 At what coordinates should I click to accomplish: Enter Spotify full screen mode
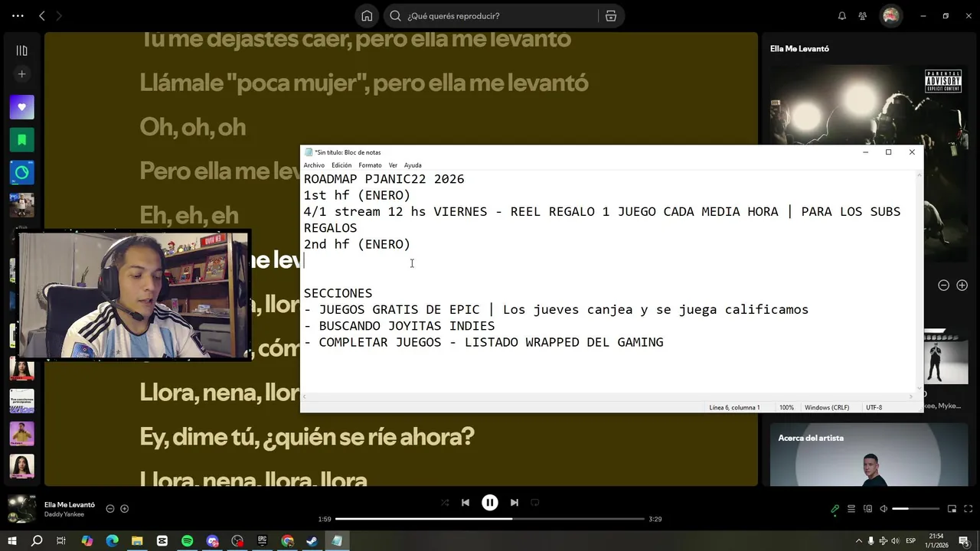[x=968, y=509]
